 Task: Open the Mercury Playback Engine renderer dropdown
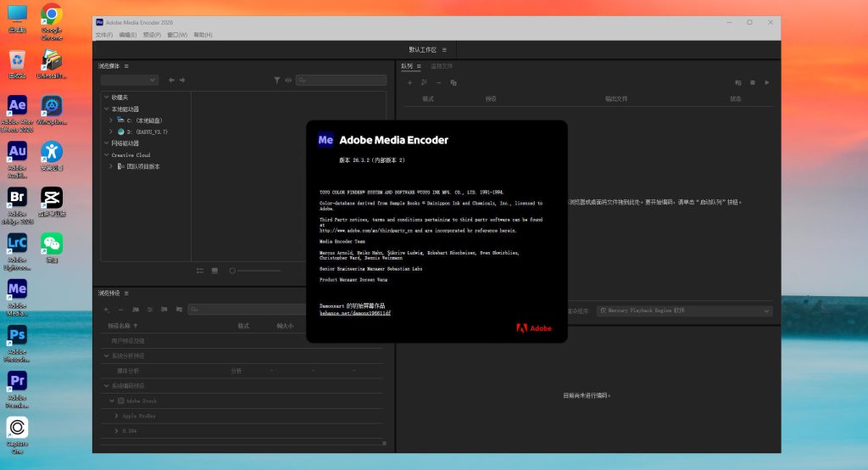point(684,311)
